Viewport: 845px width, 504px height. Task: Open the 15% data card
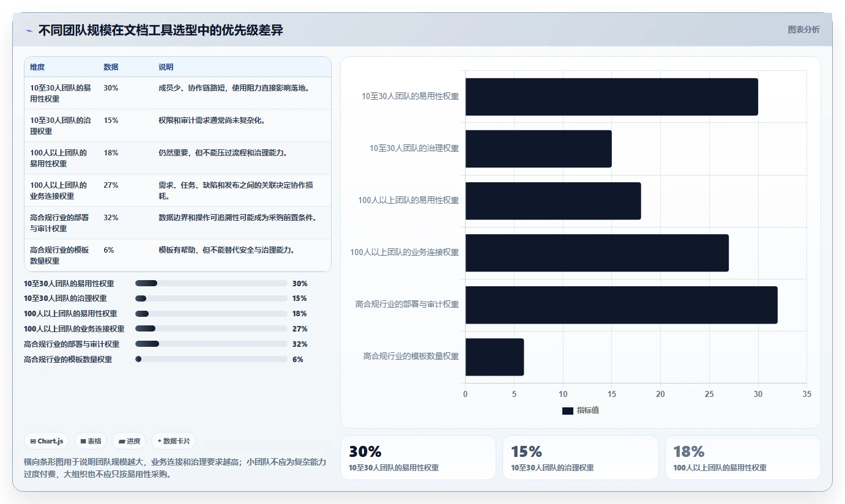[x=580, y=458]
